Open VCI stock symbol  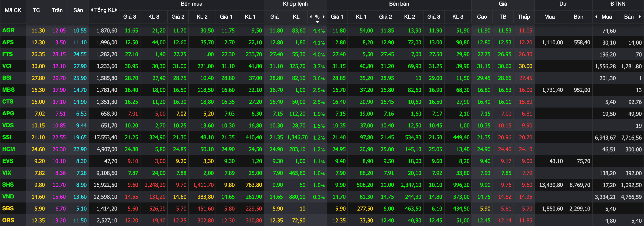[7, 66]
